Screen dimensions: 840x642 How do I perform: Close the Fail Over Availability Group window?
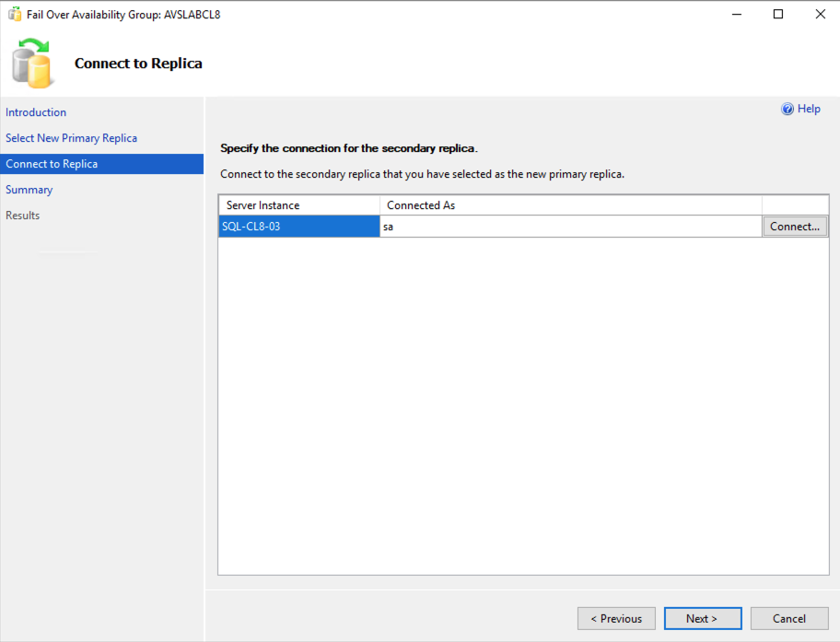[x=820, y=15]
